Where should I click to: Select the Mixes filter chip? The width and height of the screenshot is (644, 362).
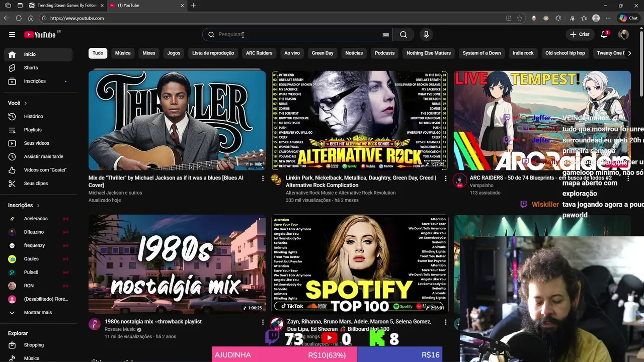pos(149,53)
